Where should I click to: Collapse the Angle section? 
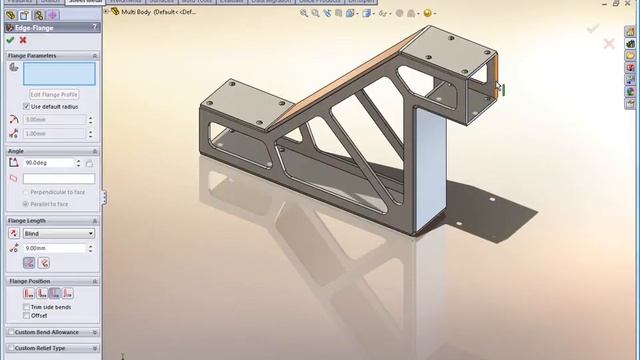[95, 151]
